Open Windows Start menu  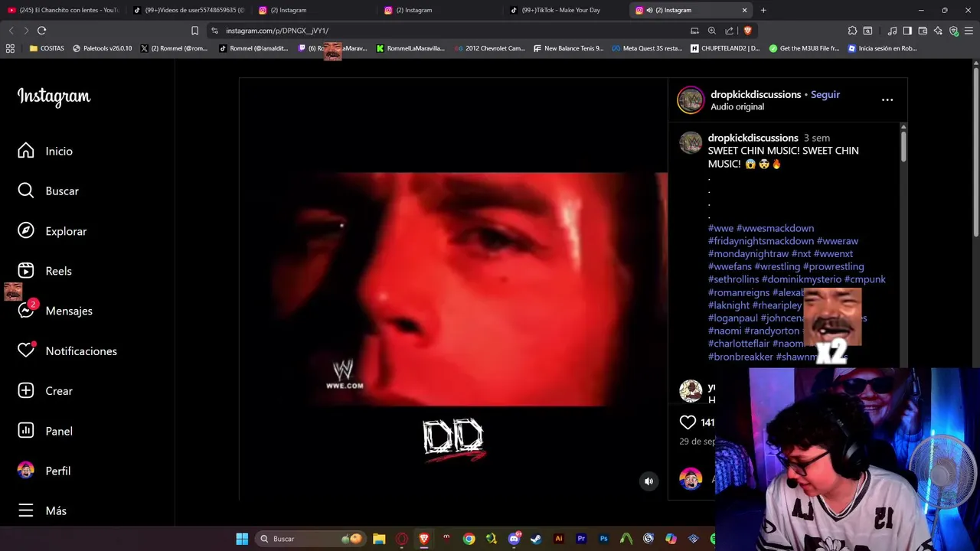click(x=242, y=539)
